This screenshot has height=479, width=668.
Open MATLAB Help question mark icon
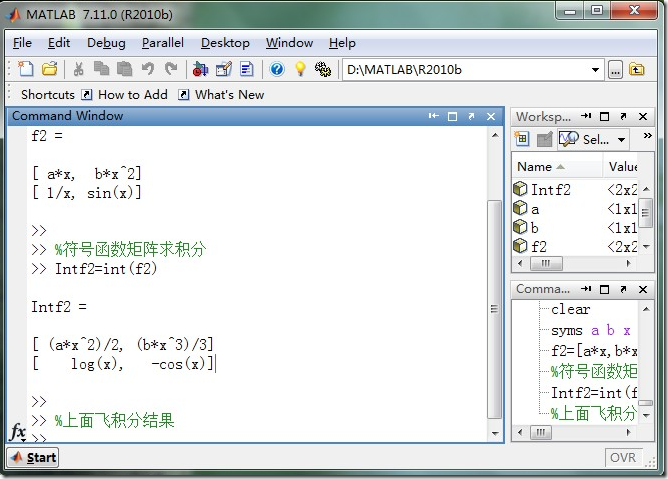point(277,69)
